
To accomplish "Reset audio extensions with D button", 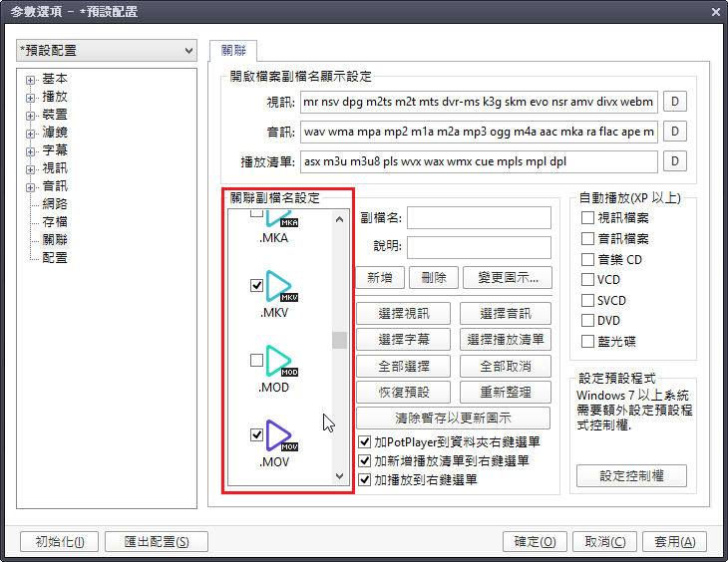I will coord(675,132).
